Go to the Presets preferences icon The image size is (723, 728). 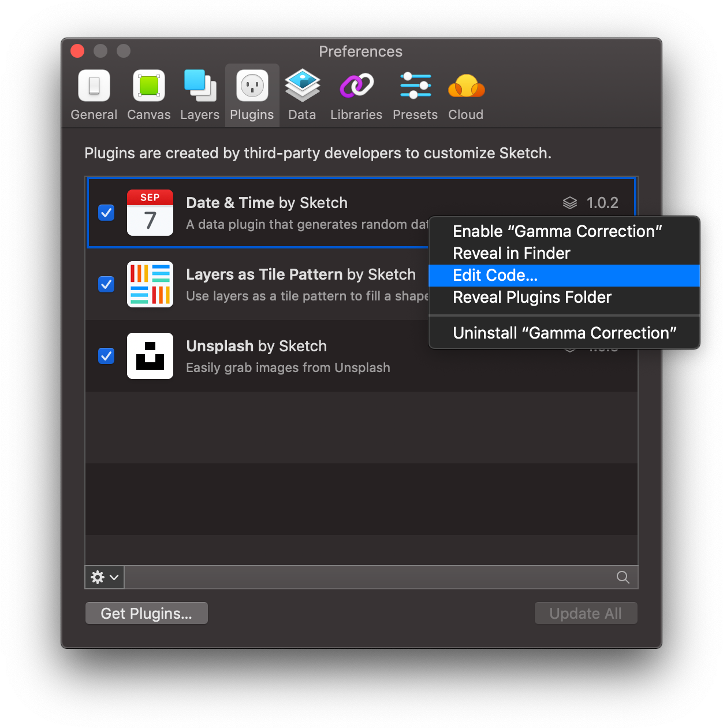415,95
